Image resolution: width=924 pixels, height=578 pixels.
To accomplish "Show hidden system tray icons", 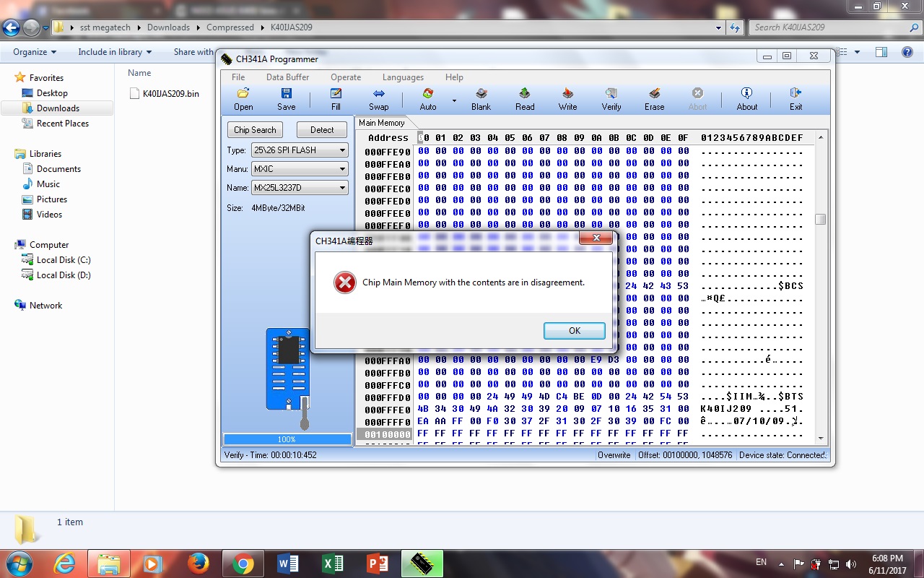I will point(781,564).
